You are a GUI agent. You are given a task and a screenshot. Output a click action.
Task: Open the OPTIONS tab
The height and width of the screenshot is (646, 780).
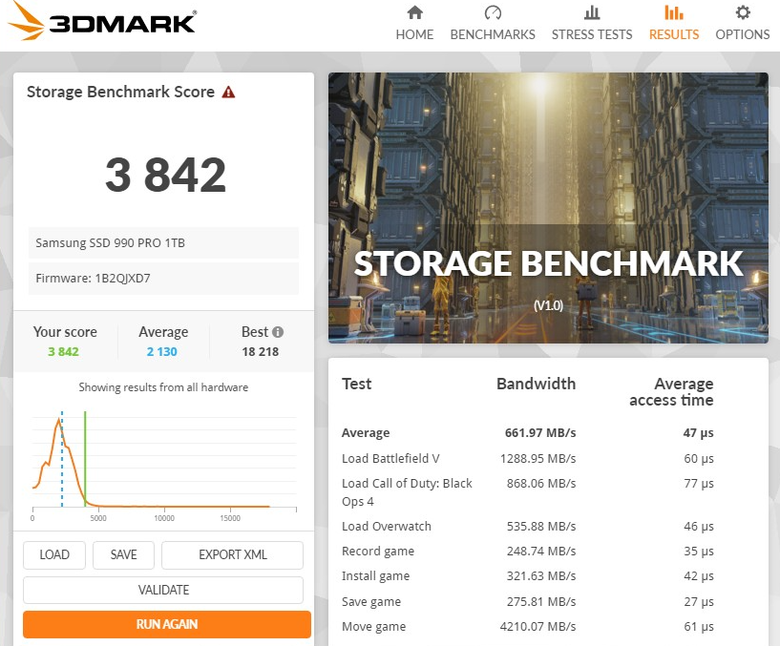coord(743,23)
